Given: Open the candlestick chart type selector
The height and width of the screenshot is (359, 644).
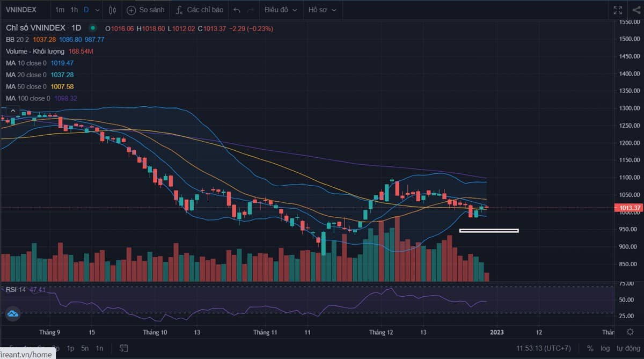Looking at the screenshot, I should (x=112, y=10).
